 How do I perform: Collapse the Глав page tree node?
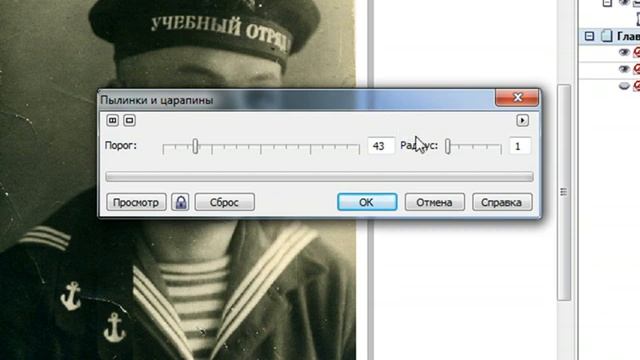click(589, 36)
